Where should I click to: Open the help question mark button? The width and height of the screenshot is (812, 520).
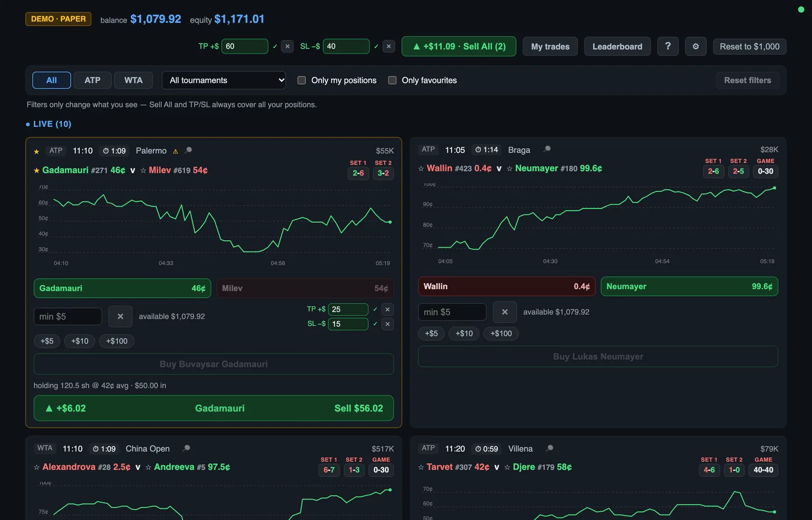[x=668, y=46]
